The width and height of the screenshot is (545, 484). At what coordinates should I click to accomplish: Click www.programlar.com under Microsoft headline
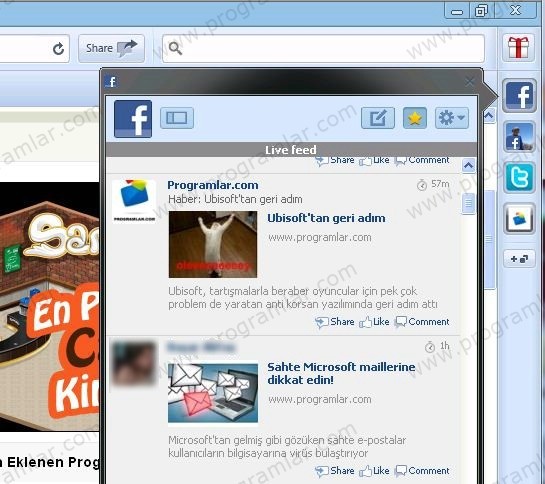click(320, 400)
